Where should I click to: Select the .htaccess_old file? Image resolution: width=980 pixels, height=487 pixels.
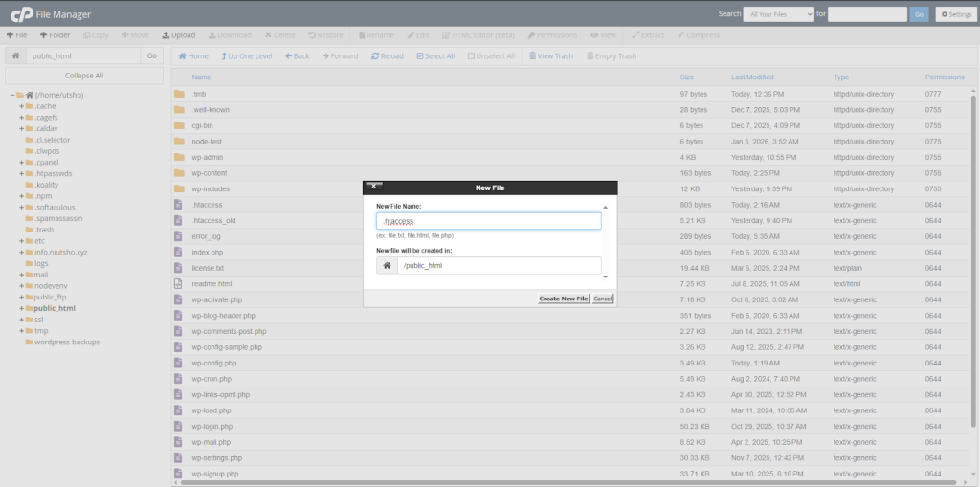coord(572,221)
